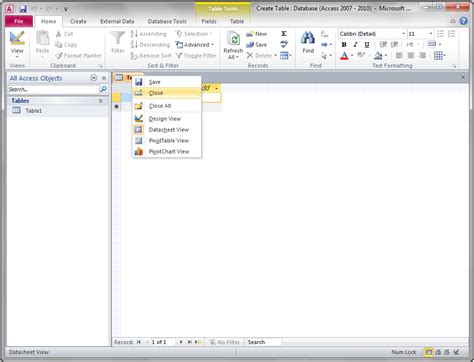Click the Spelling check icon
This screenshot has width=474, height=362.
(284, 44)
